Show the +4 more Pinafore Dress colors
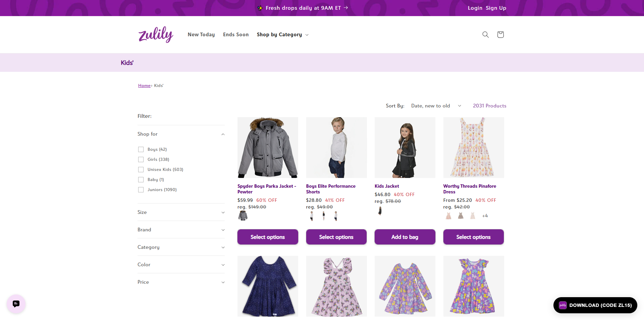This screenshot has width=644, height=320. tap(485, 216)
